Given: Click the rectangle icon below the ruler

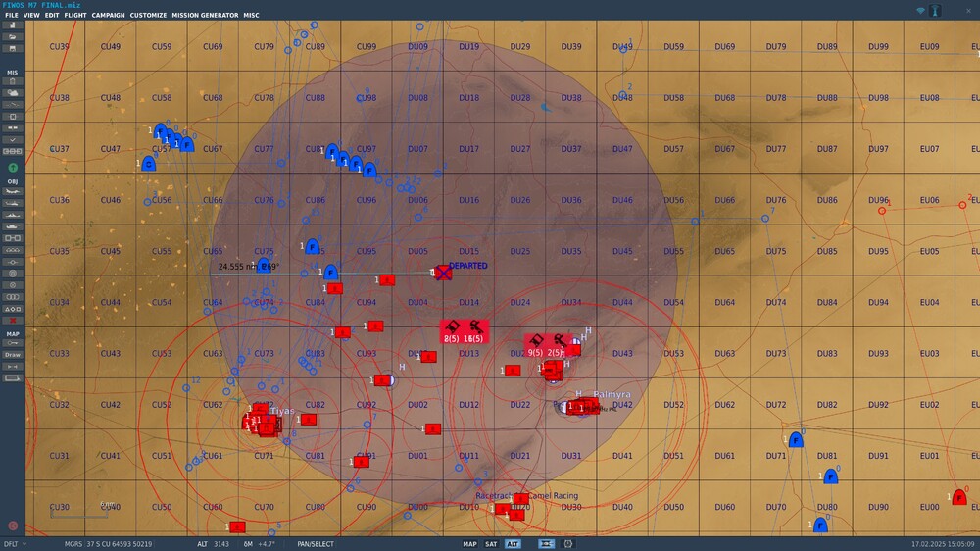Looking at the screenshot, I should tap(13, 378).
